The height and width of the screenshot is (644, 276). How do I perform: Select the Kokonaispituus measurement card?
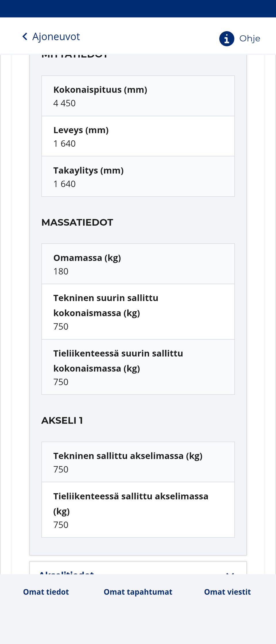pos(138,96)
